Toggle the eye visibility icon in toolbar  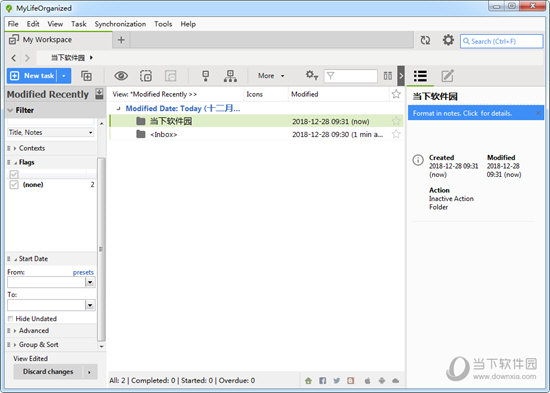pos(121,76)
